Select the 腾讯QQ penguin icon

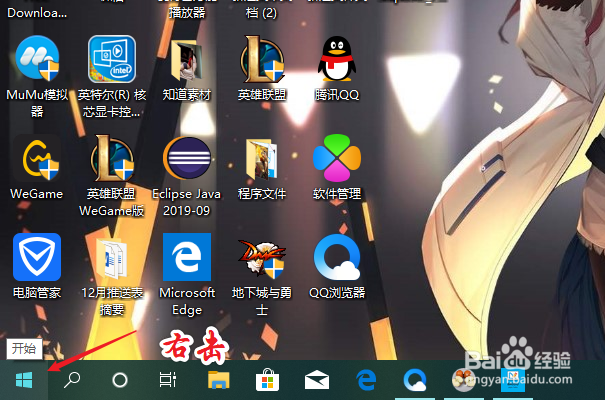[337, 59]
